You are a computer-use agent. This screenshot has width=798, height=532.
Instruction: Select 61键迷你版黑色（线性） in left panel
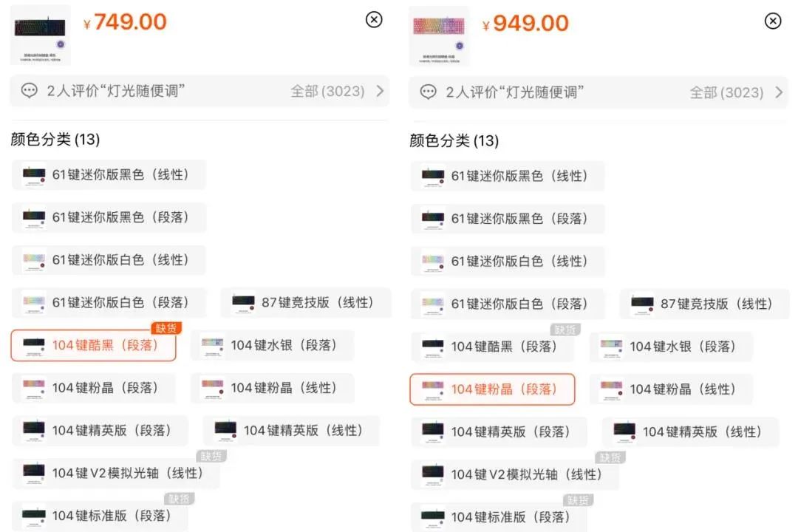(109, 175)
